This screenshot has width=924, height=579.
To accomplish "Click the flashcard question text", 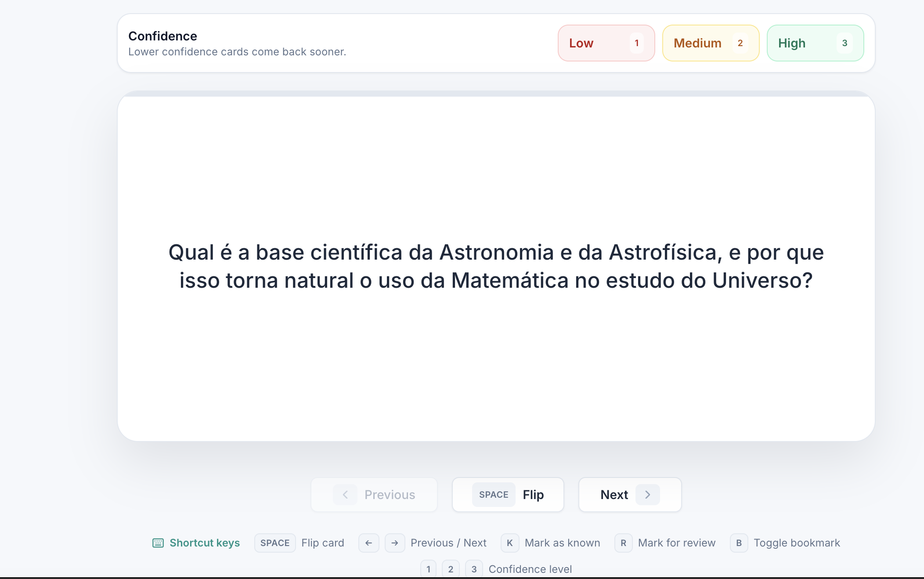I will point(496,266).
